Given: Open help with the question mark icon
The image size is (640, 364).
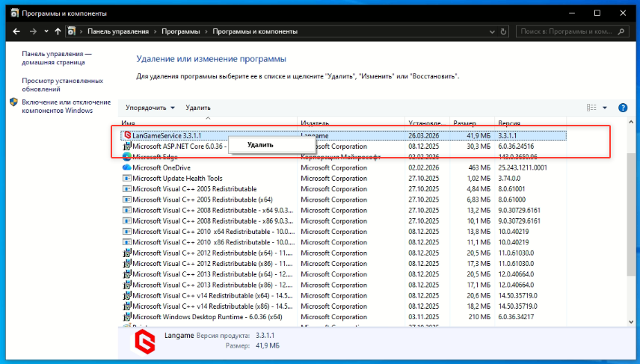Looking at the screenshot, I should [x=623, y=108].
